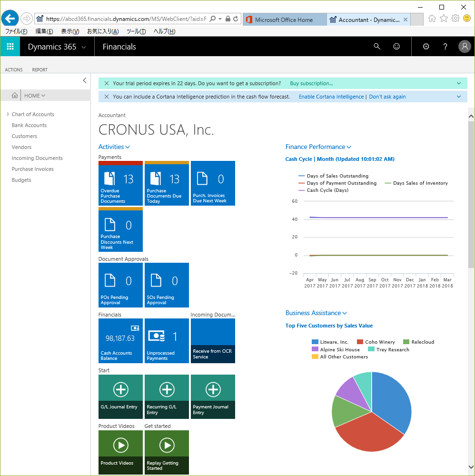
Task: Open Budgets in navigation
Action: (21, 180)
